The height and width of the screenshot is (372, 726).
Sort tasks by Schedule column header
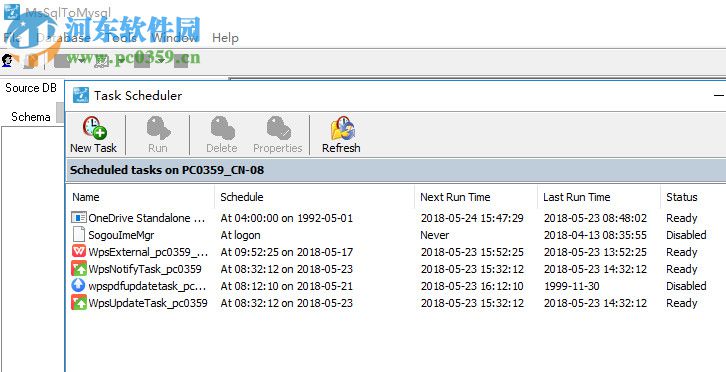pyautogui.click(x=242, y=197)
